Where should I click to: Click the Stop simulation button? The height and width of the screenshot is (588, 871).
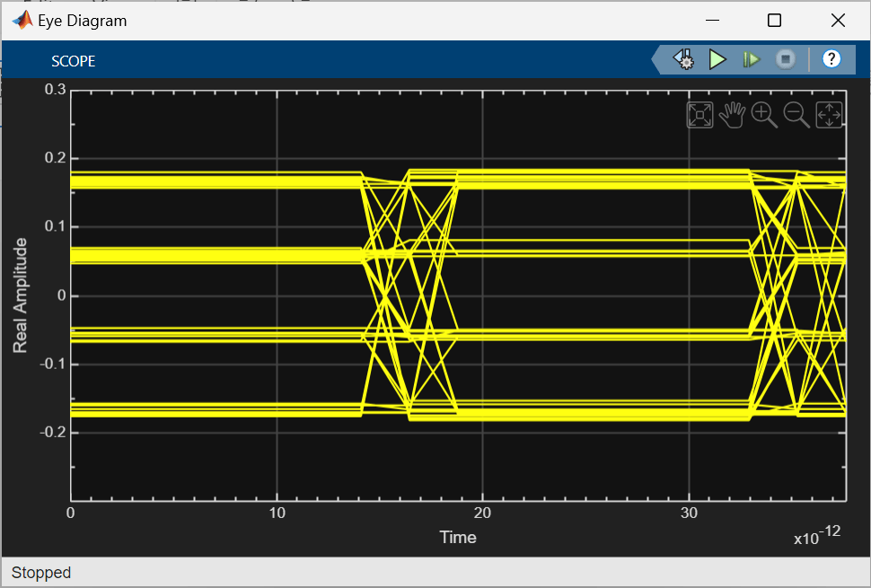click(x=786, y=59)
